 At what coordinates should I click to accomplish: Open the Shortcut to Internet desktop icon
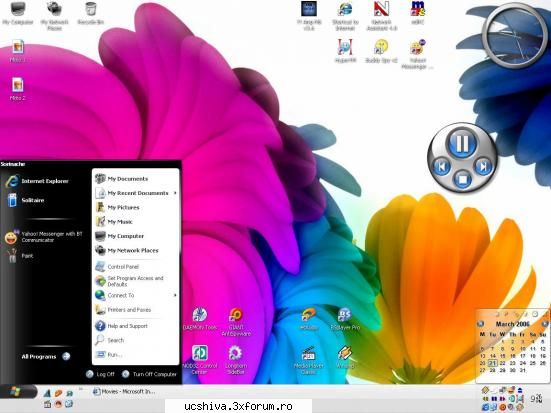[x=345, y=16]
